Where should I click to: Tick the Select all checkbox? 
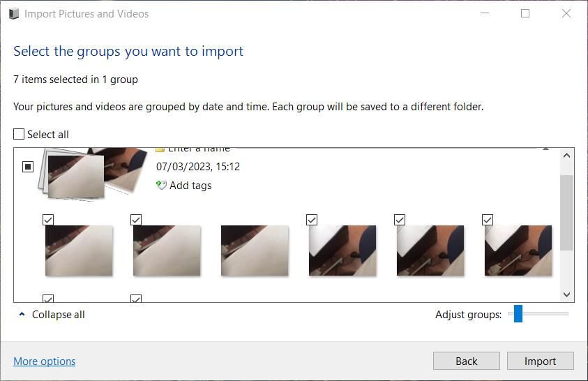pyautogui.click(x=19, y=134)
